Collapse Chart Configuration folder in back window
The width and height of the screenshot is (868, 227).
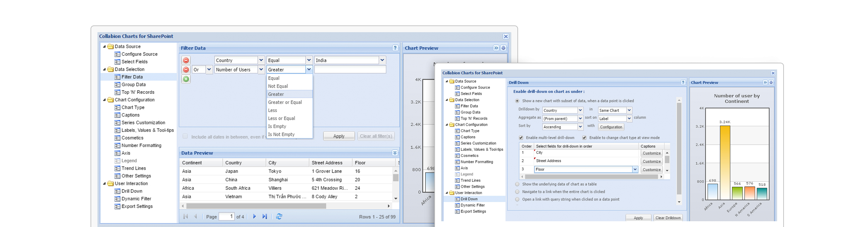tap(104, 100)
